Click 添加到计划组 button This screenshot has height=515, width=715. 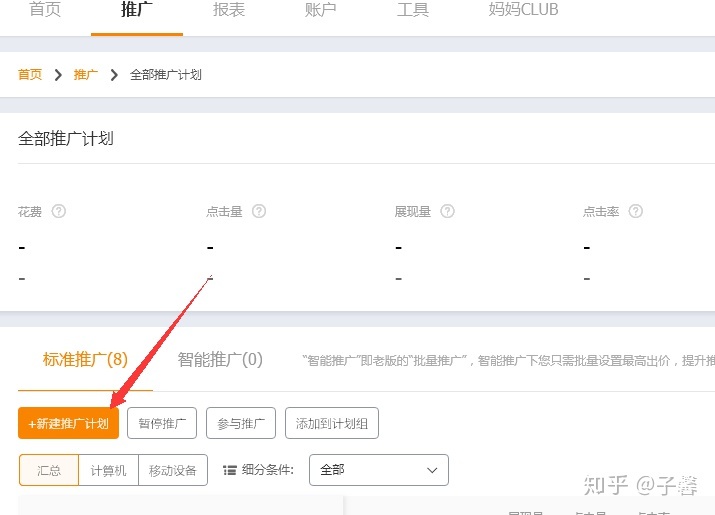click(332, 423)
